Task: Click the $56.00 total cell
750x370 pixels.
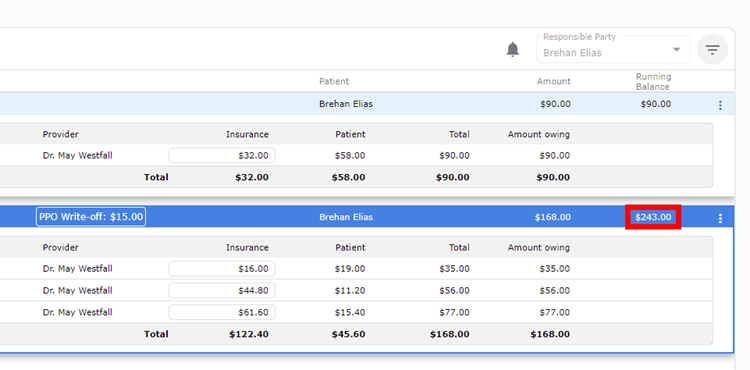Action: tap(454, 290)
